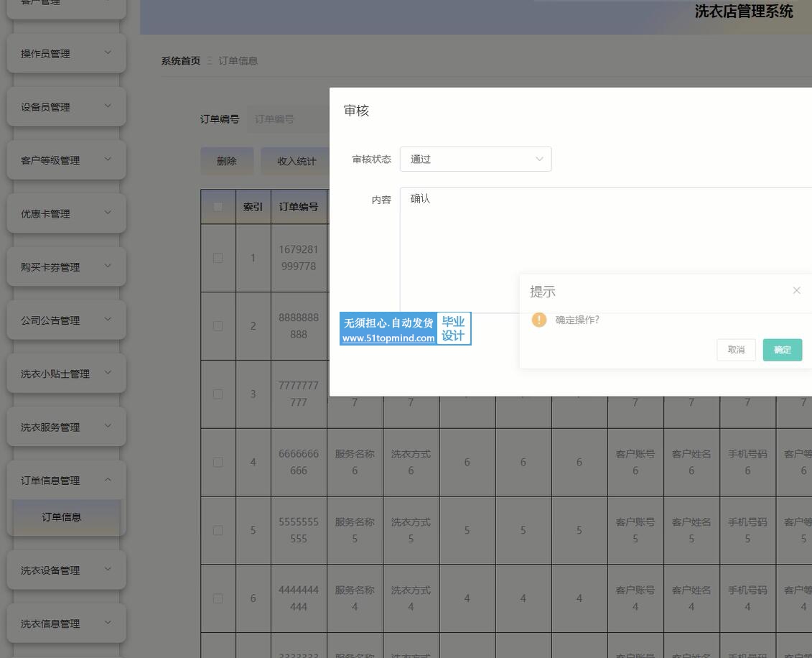Open the 洗衣服务管理 sidebar menu
This screenshot has height=658, width=812.
click(66, 427)
